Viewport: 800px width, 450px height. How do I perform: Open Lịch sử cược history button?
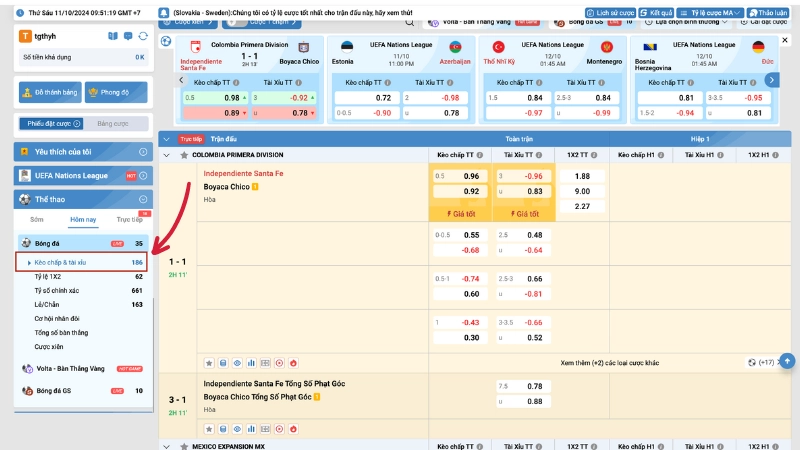(x=610, y=13)
